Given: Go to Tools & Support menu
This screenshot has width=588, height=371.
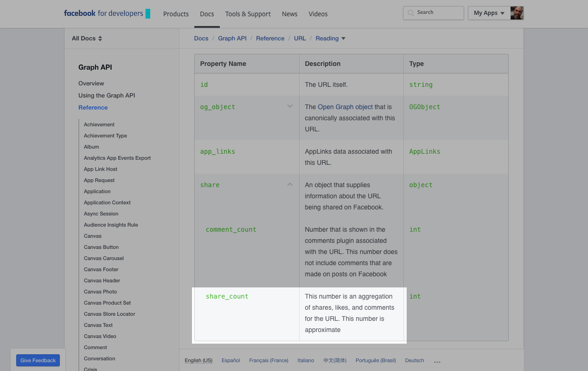Looking at the screenshot, I should point(248,14).
